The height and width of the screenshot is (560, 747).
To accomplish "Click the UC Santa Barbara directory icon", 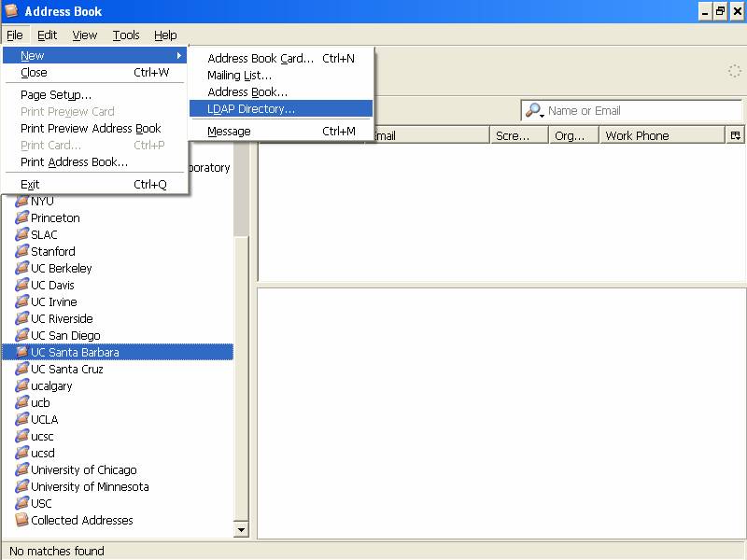I will [x=21, y=352].
